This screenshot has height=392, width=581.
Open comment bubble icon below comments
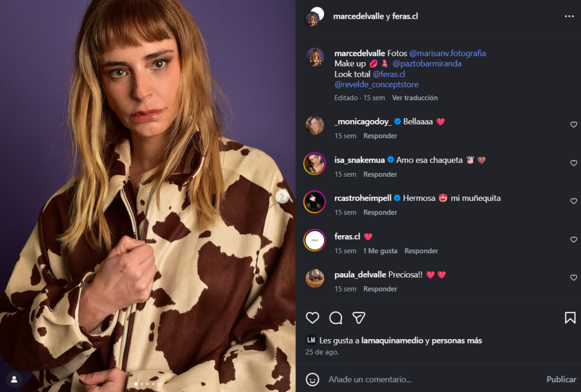336,318
